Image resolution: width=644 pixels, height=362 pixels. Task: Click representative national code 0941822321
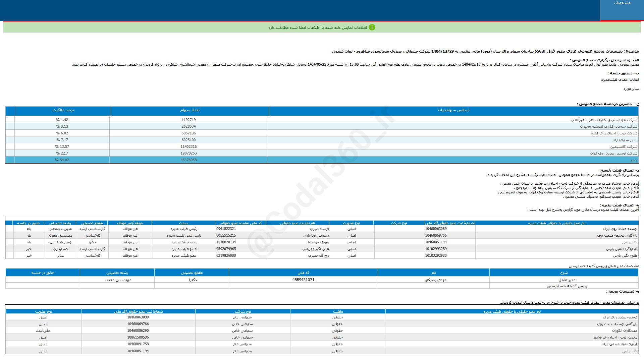click(226, 229)
